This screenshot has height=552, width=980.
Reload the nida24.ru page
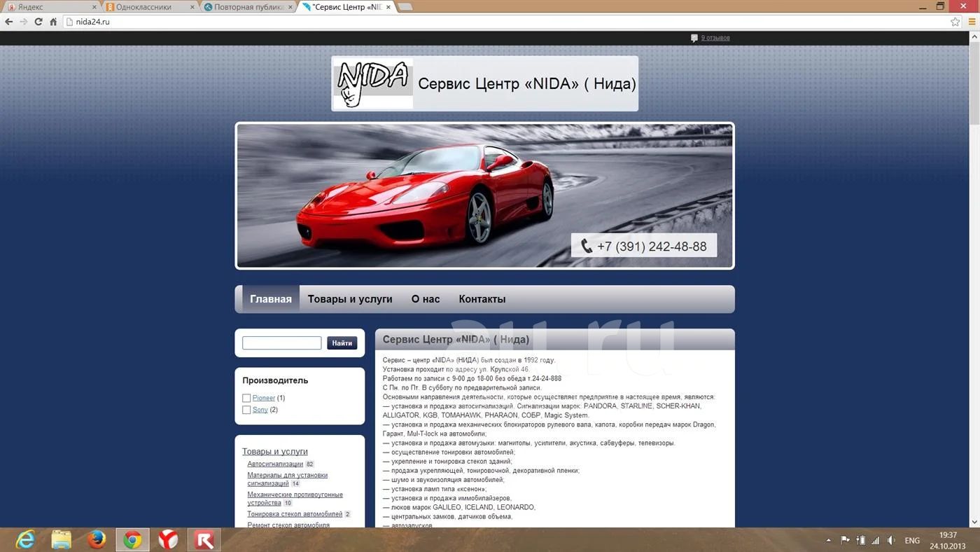[38, 22]
